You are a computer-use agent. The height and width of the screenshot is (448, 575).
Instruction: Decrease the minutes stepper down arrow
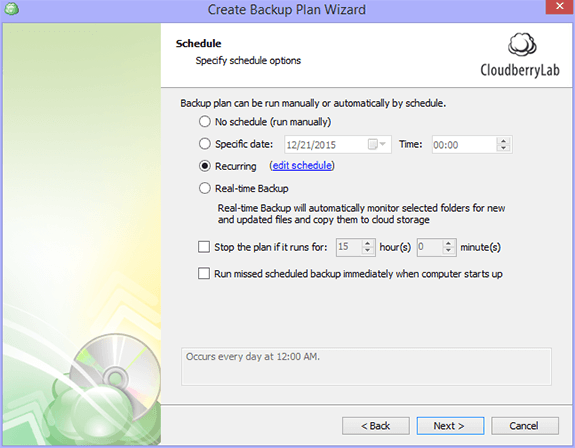point(448,250)
